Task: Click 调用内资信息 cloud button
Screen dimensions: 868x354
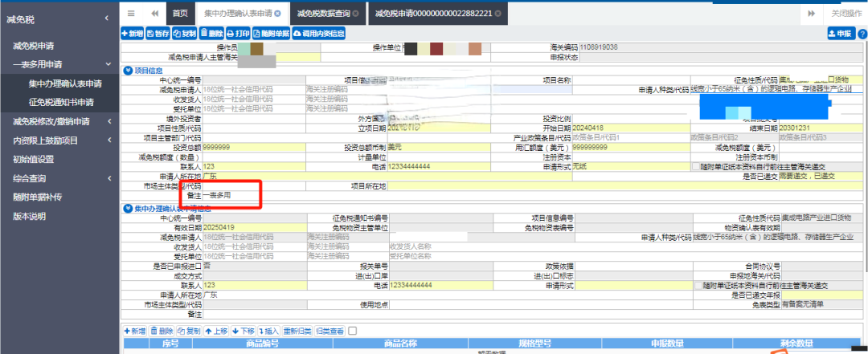Action: click(x=320, y=33)
